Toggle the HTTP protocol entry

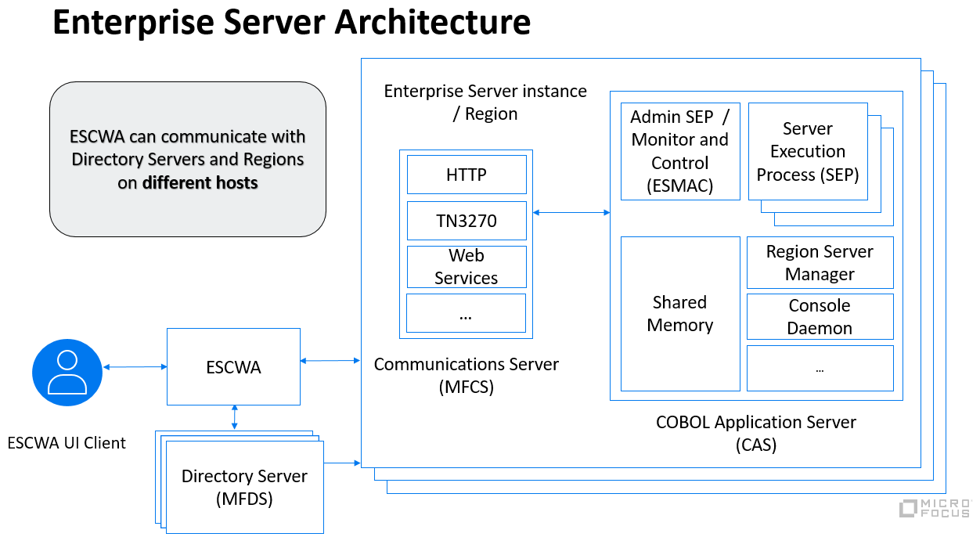pyautogui.click(x=467, y=175)
